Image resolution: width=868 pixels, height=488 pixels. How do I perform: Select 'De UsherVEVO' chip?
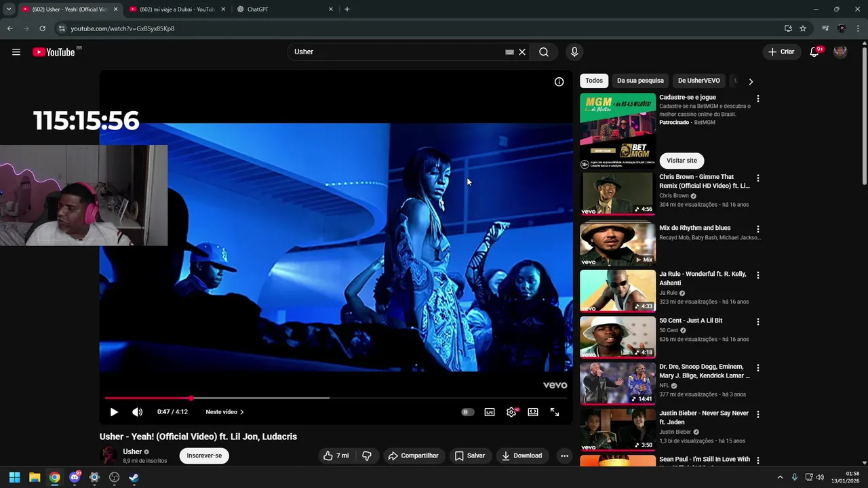698,81
